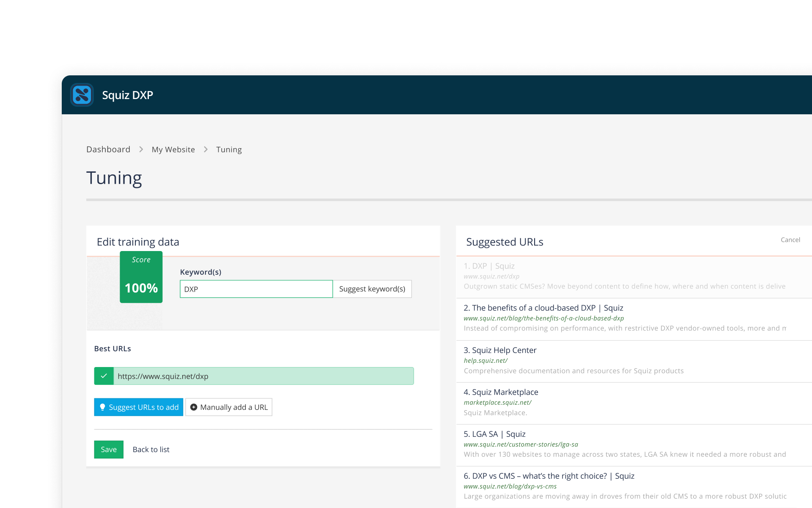Image resolution: width=812 pixels, height=508 pixels.
Task: Click the marketplace.squiz.net/ URL text
Action: pos(497,403)
